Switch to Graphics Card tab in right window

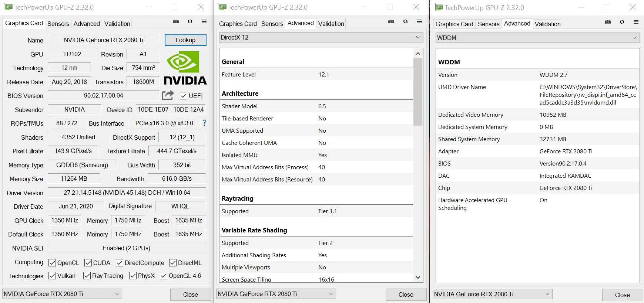pyautogui.click(x=455, y=24)
